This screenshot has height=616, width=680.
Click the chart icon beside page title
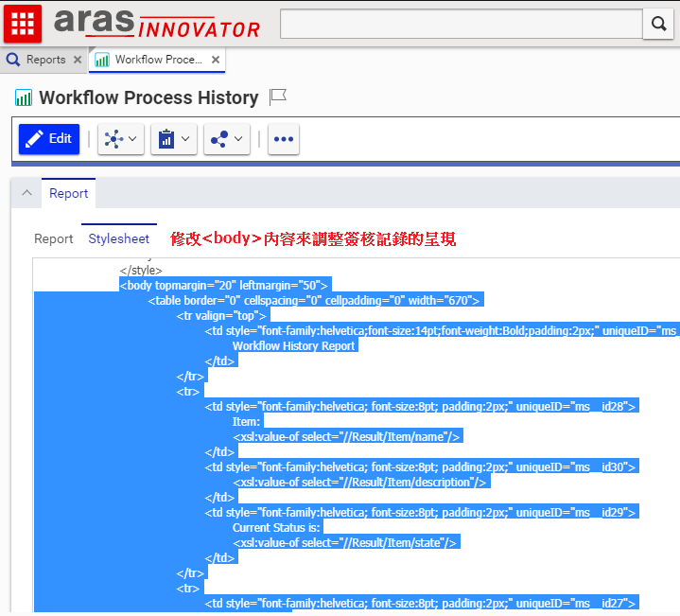click(x=24, y=97)
